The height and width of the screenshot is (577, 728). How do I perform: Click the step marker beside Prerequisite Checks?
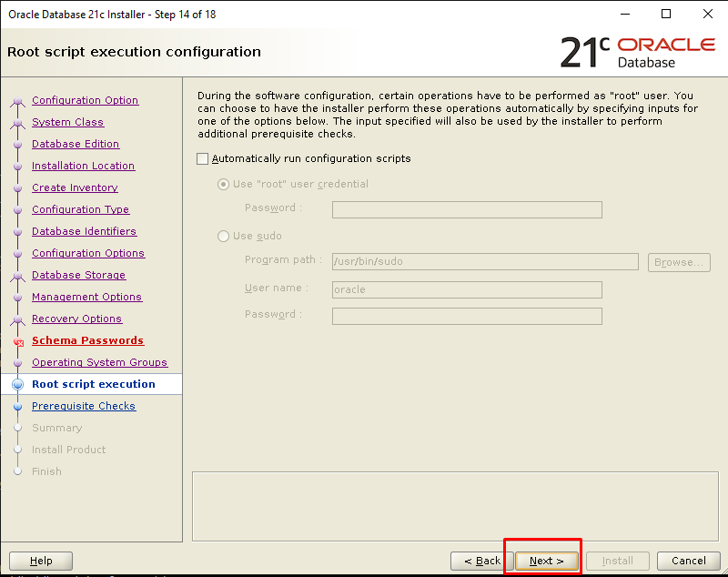[17, 406]
